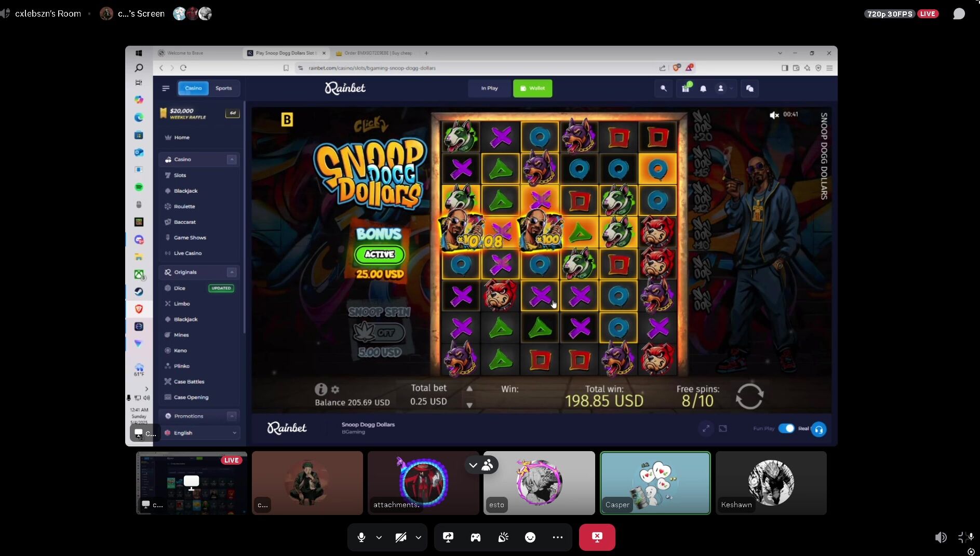Turn on the camera in call bar

point(401,537)
